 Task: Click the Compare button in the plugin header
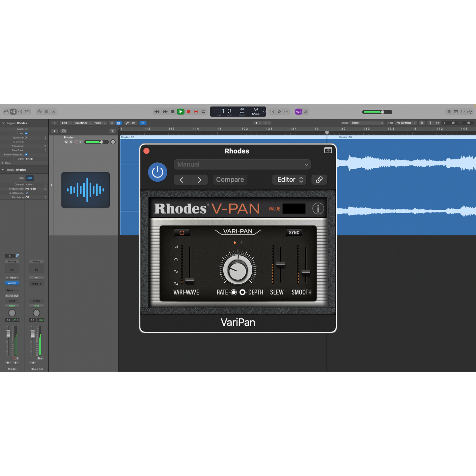[x=230, y=180]
